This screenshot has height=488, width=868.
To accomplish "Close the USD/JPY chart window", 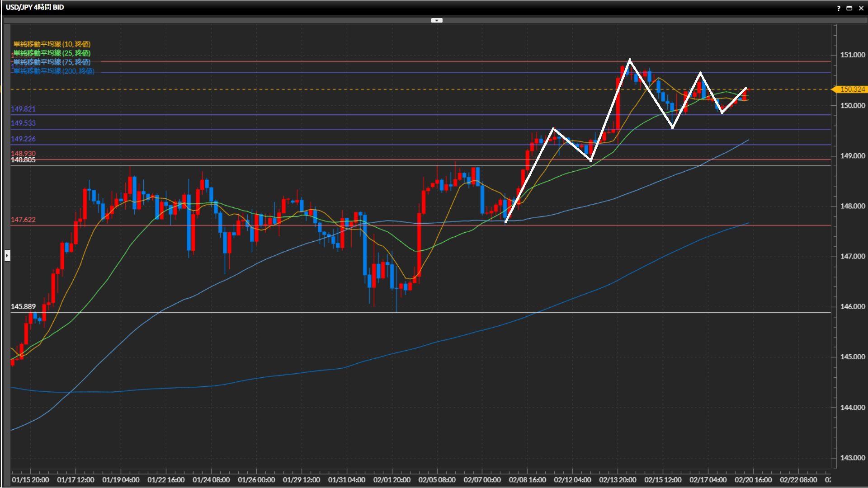I will pyautogui.click(x=861, y=8).
